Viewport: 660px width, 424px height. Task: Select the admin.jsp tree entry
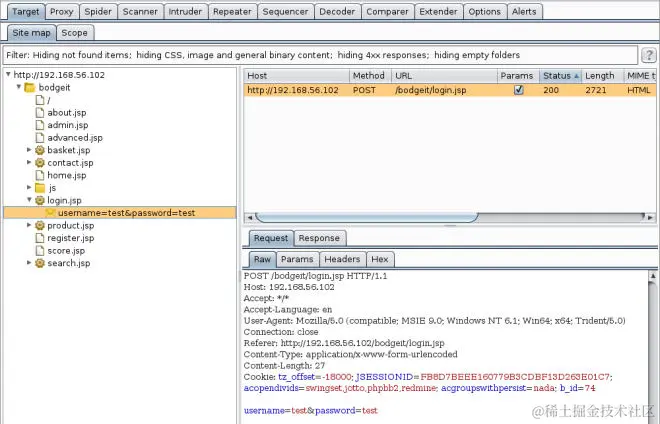coord(68,125)
